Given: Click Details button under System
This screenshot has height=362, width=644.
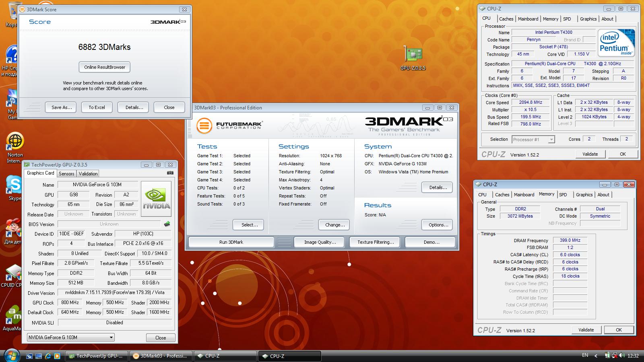Looking at the screenshot, I should [x=438, y=187].
